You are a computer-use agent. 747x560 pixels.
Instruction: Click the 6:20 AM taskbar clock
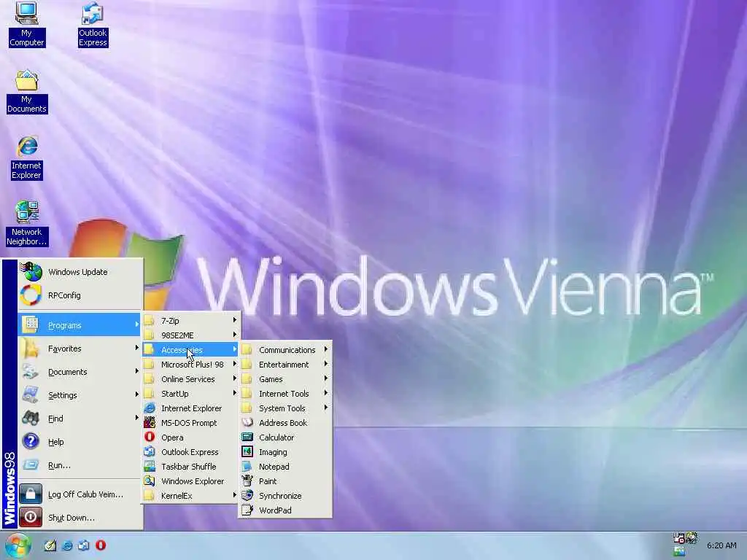[x=721, y=545]
